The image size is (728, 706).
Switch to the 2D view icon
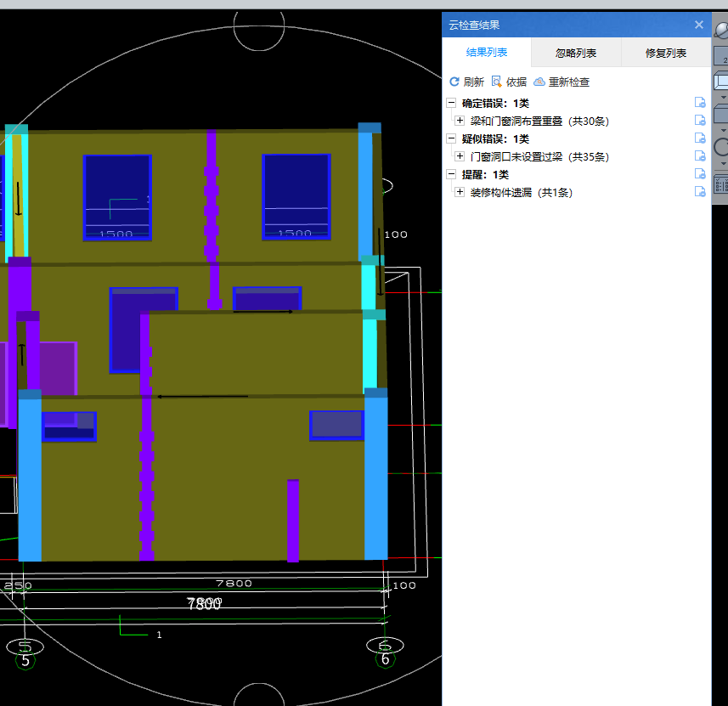click(721, 56)
